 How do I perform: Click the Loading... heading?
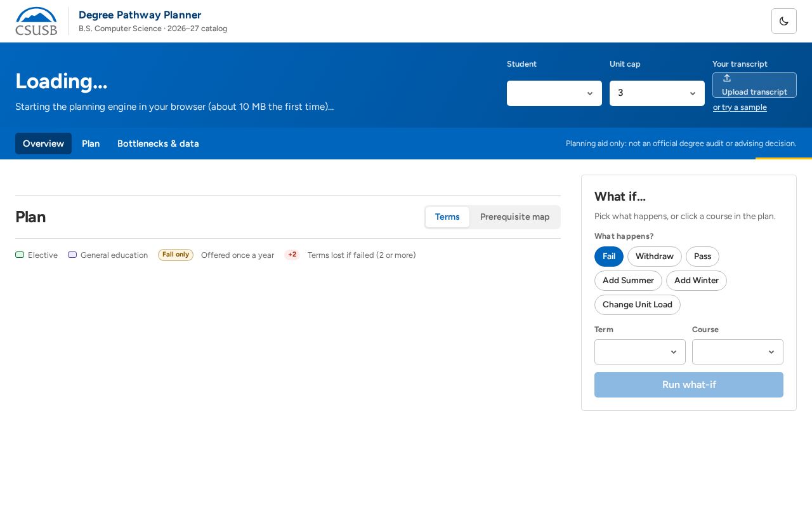[x=62, y=81]
